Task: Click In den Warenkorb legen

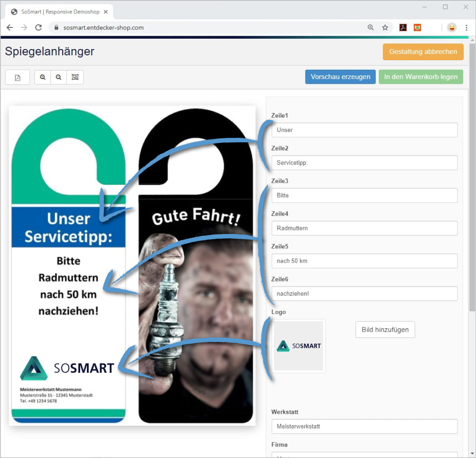Action: click(421, 77)
